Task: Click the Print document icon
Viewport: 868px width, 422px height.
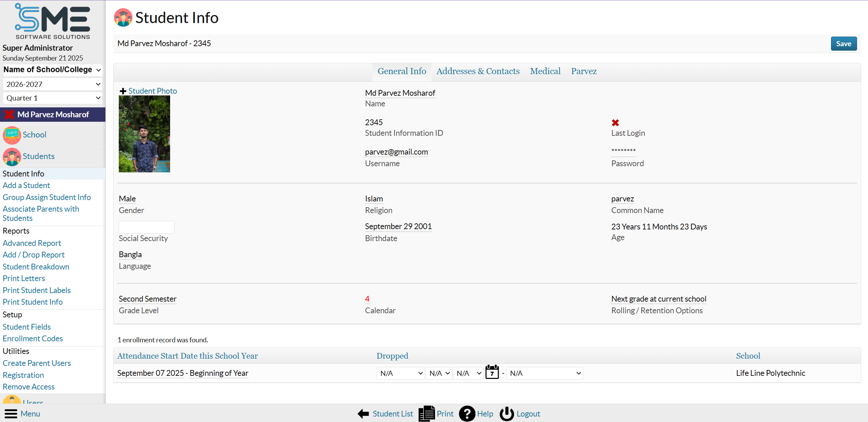Action: coord(426,414)
